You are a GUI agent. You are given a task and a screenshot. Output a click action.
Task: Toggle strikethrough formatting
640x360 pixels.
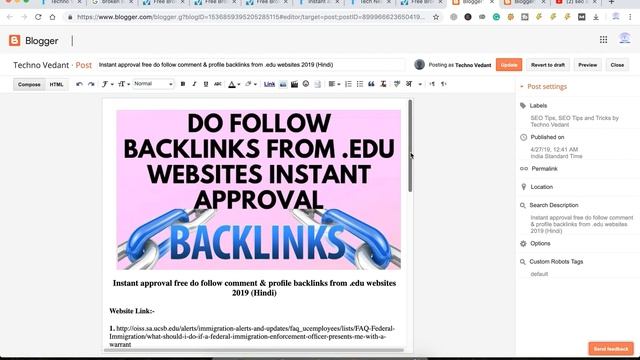(x=218, y=84)
